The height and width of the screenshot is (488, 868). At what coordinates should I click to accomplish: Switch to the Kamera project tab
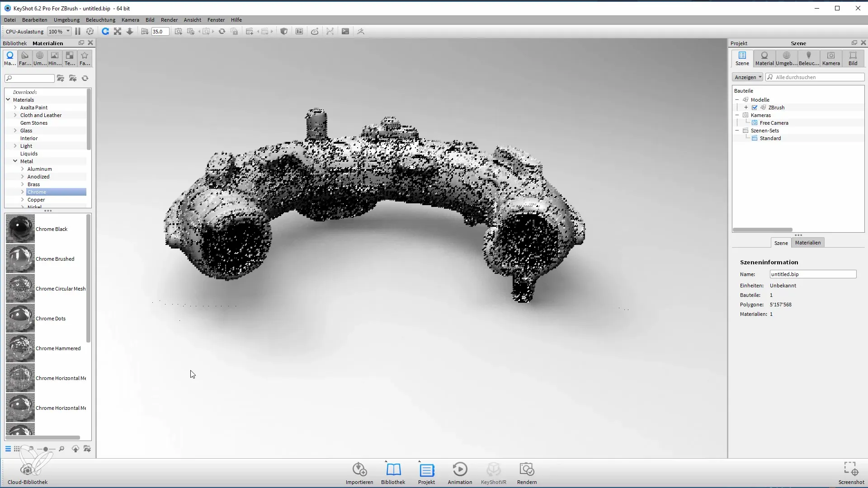pyautogui.click(x=831, y=59)
